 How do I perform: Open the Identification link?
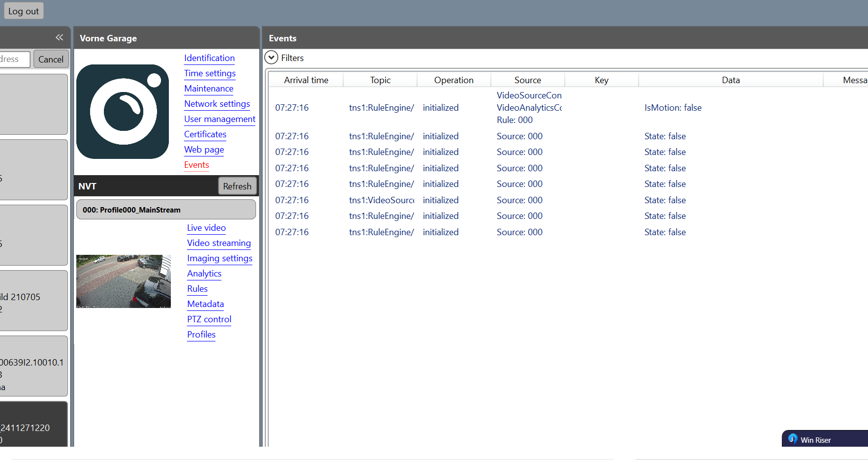point(209,58)
